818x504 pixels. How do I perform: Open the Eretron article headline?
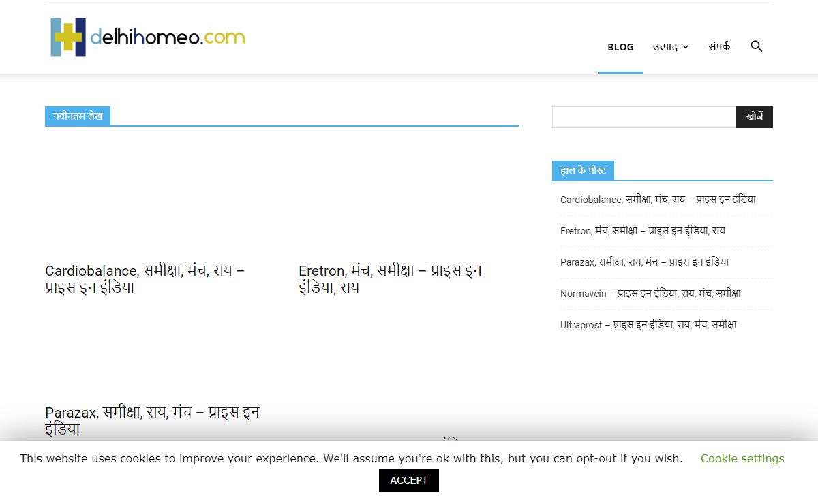coord(391,279)
